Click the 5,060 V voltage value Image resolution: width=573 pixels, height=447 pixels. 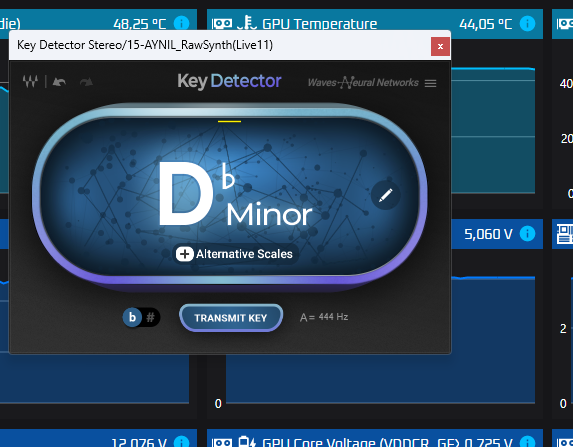488,234
